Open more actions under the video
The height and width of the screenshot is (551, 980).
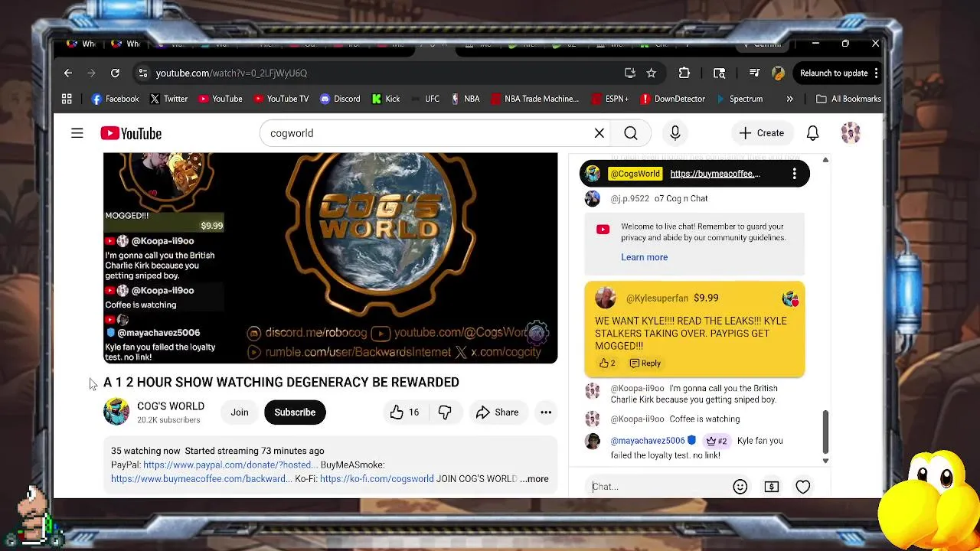(x=546, y=412)
